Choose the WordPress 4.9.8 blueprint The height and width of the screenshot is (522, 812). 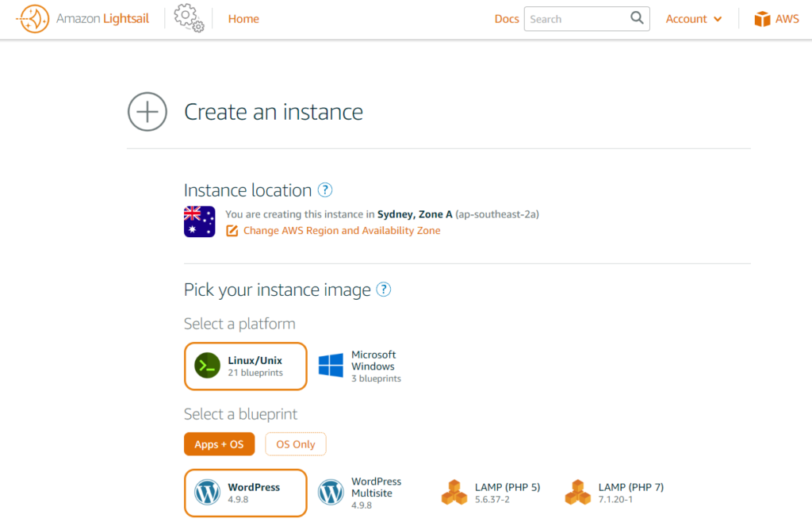pyautogui.click(x=246, y=493)
